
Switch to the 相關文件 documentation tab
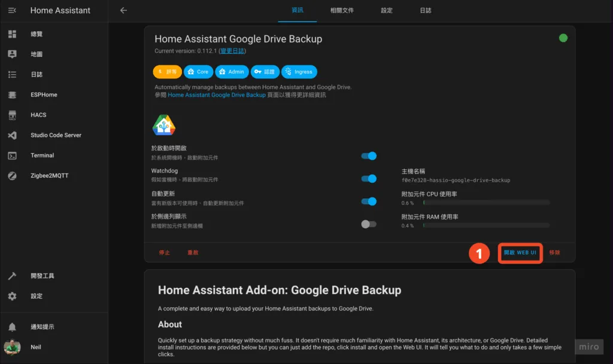point(342,10)
